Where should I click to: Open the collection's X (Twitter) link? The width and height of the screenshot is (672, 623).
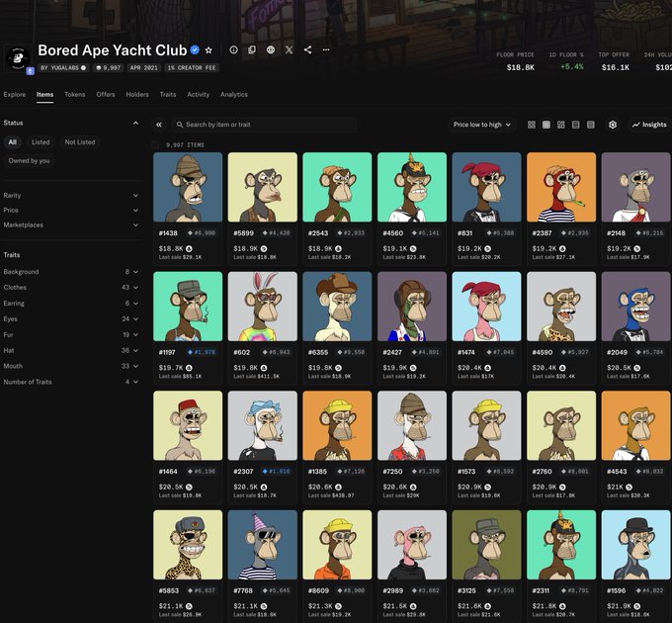290,49
